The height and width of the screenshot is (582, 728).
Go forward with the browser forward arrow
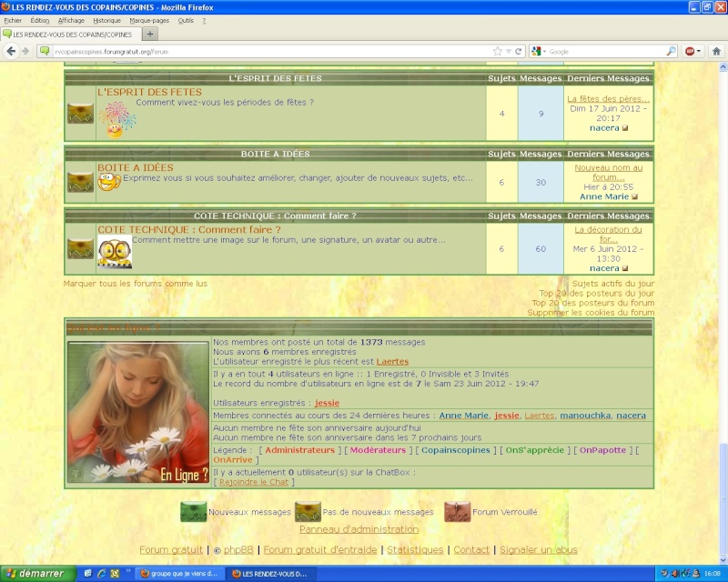click(x=25, y=51)
